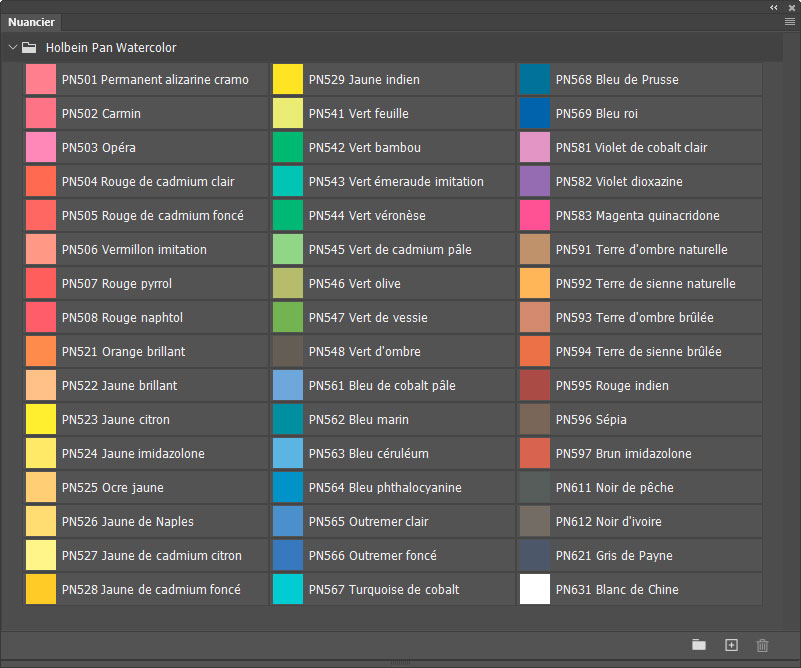This screenshot has height=668, width=801.
Task: Pick the PN529 Jaune indien swatch
Action: (x=288, y=80)
